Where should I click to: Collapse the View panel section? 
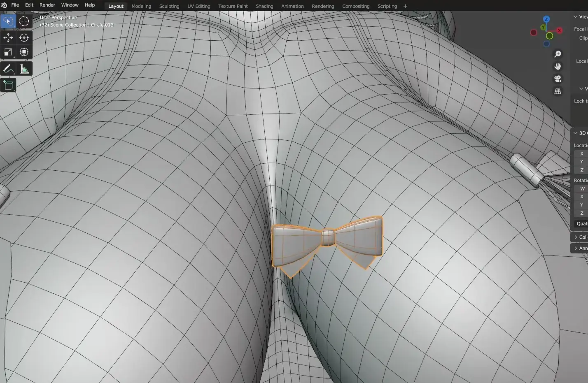(576, 17)
